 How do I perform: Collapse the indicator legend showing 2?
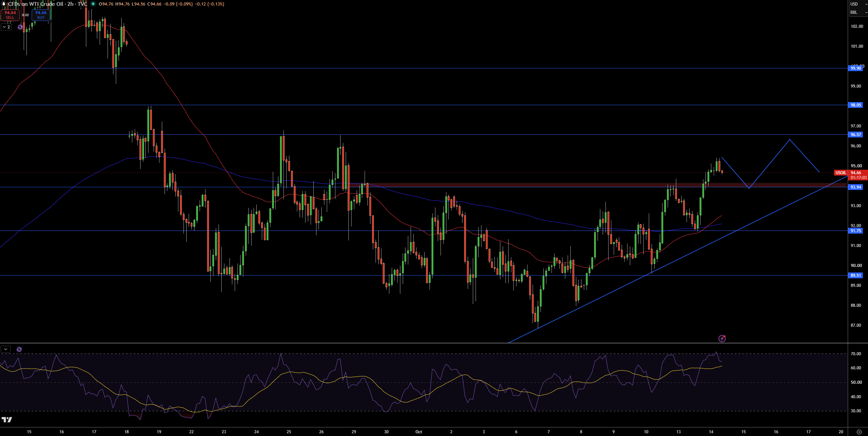coord(6,27)
